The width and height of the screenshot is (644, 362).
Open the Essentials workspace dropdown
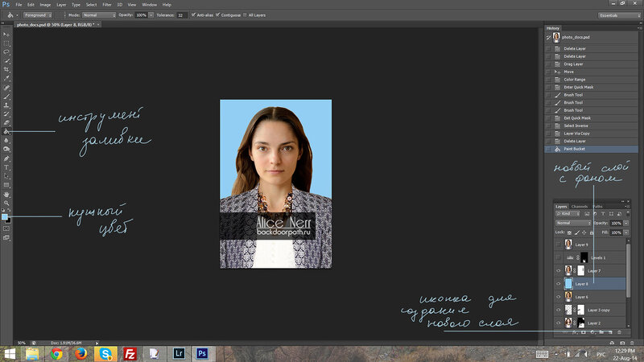click(619, 15)
